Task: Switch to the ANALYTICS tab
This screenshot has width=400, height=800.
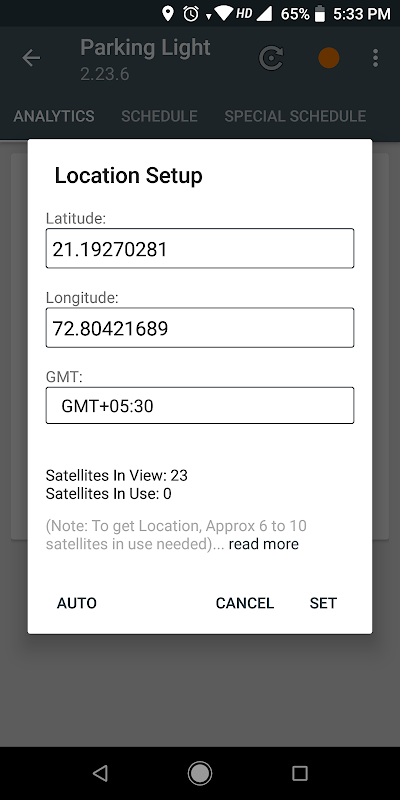Action: click(54, 116)
